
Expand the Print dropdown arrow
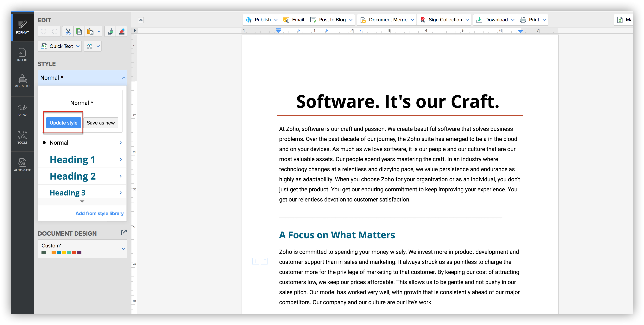(x=545, y=20)
